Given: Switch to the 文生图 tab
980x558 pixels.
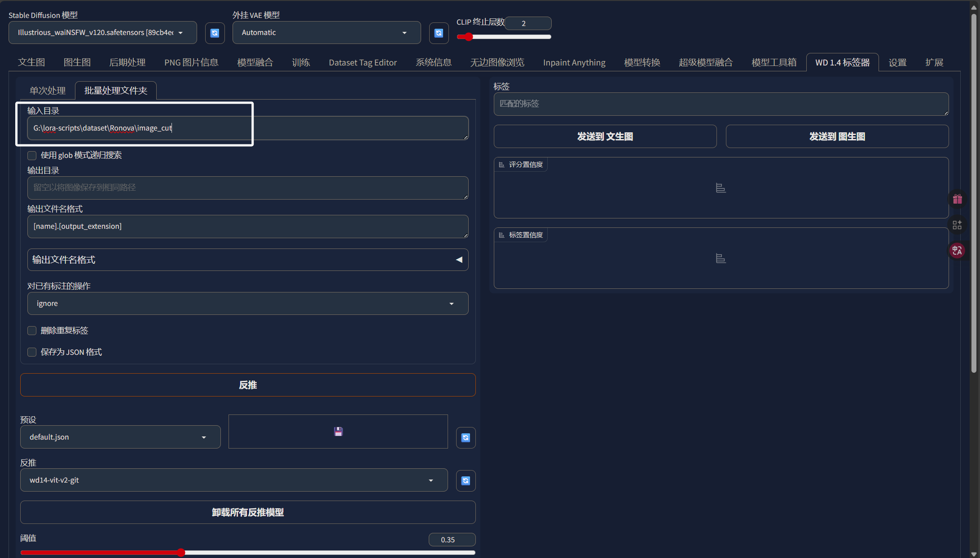Looking at the screenshot, I should tap(31, 62).
